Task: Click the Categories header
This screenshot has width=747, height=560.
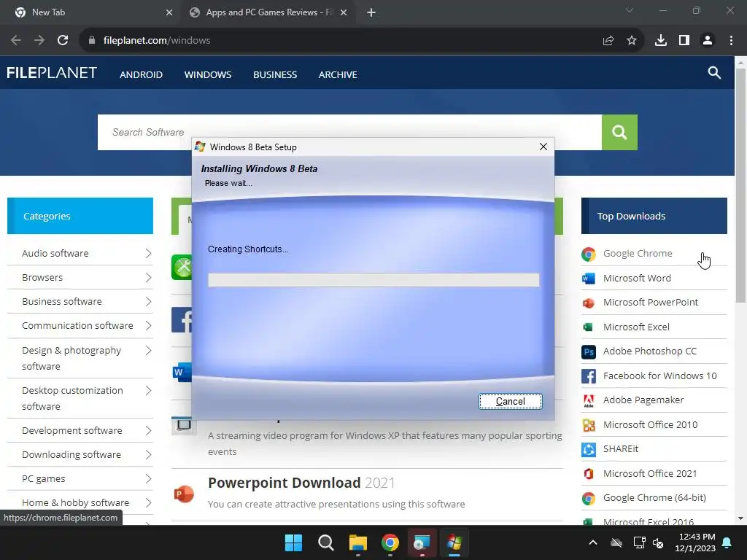Action: point(80,216)
